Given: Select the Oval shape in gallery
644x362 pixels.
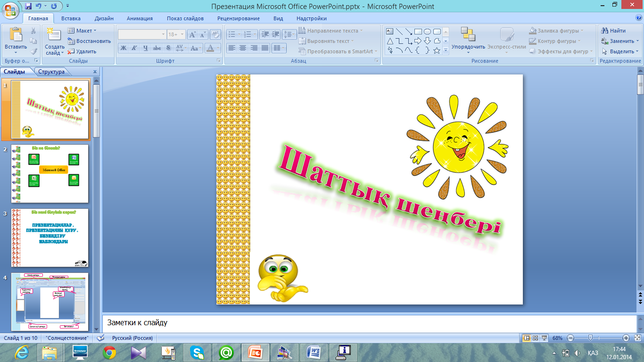Looking at the screenshot, I should 427,32.
